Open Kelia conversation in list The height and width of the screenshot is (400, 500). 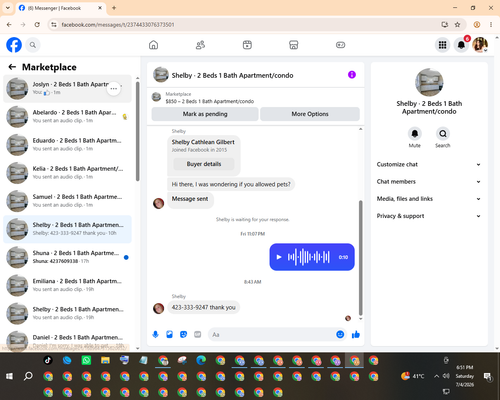tap(67, 173)
